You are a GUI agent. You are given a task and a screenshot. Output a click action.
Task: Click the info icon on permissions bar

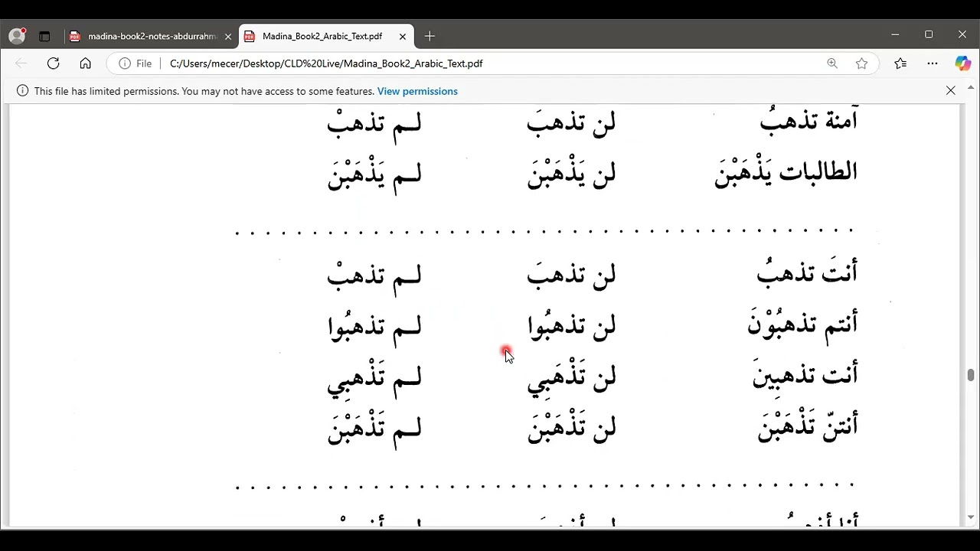click(22, 91)
